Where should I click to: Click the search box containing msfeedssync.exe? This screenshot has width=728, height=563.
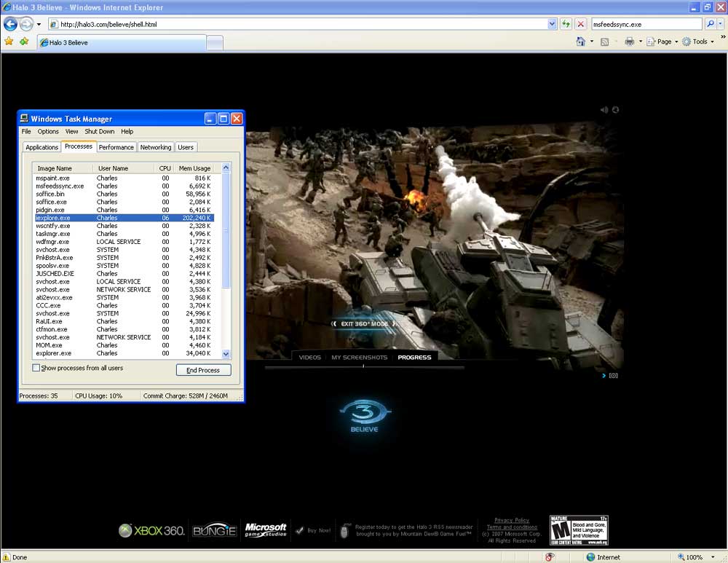(x=646, y=24)
